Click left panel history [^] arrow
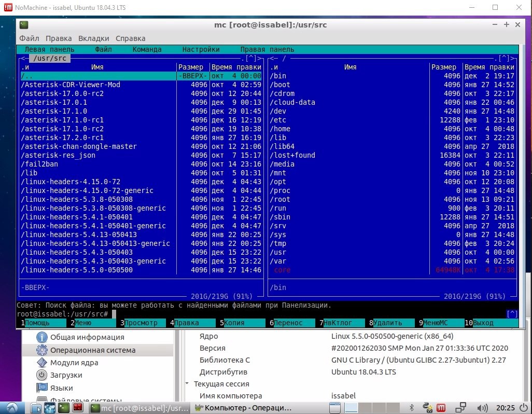The image size is (532, 414). [x=251, y=59]
